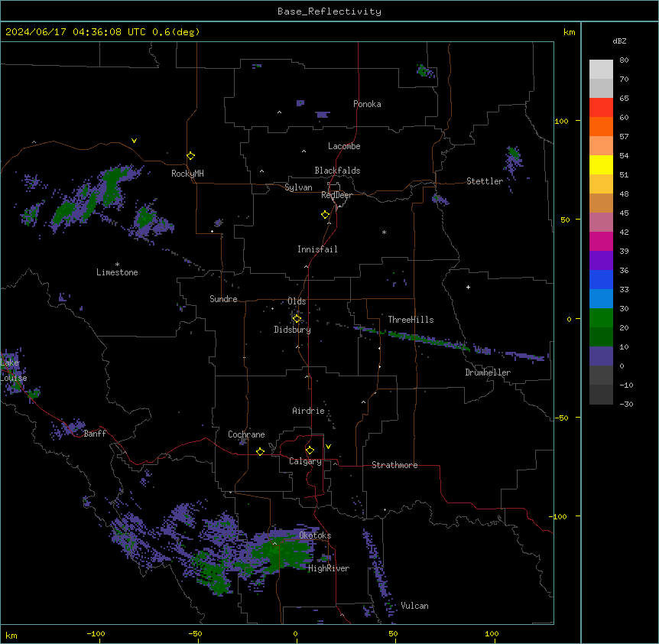This screenshot has height=644, width=659.
Task: Click the Olds city label
Action: coord(297,301)
